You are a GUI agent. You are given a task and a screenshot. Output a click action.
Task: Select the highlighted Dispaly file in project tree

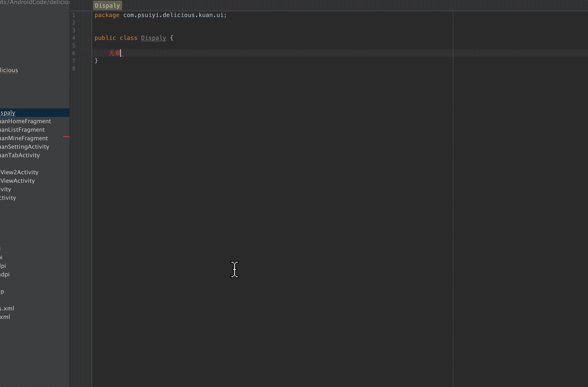pos(8,113)
